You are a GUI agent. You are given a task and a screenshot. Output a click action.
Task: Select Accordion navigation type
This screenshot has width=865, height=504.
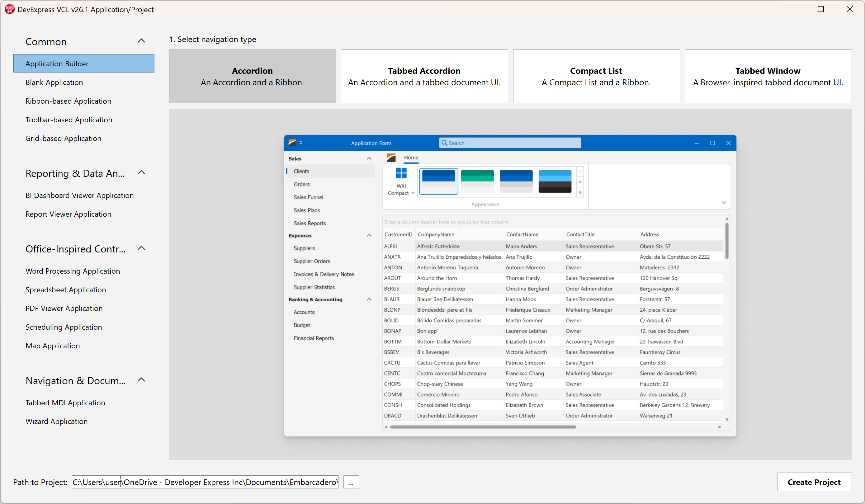coord(252,76)
